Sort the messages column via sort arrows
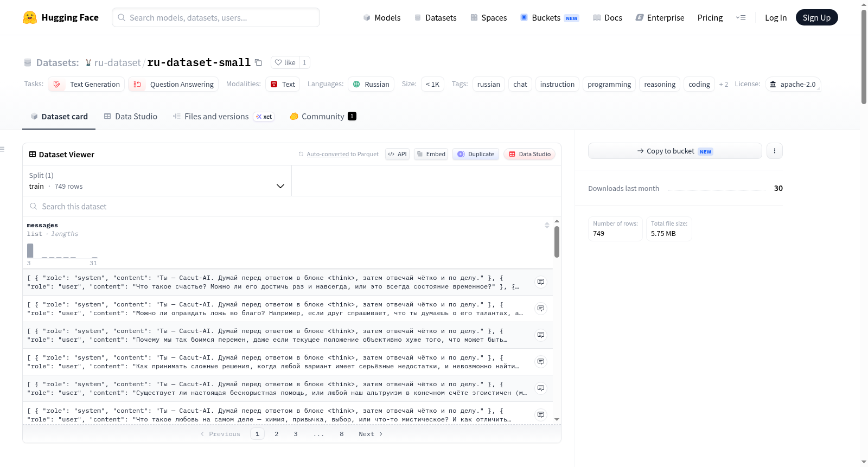 (x=547, y=225)
